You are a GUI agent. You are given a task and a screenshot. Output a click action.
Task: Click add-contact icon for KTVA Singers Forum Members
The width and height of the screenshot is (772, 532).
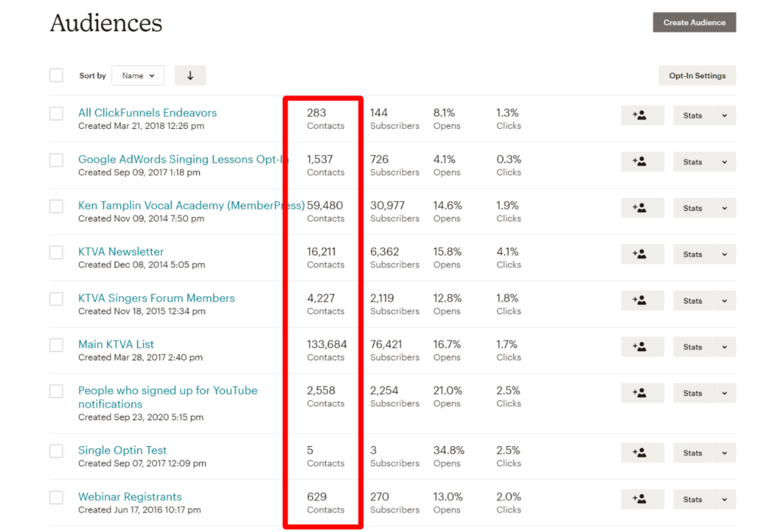pyautogui.click(x=642, y=301)
